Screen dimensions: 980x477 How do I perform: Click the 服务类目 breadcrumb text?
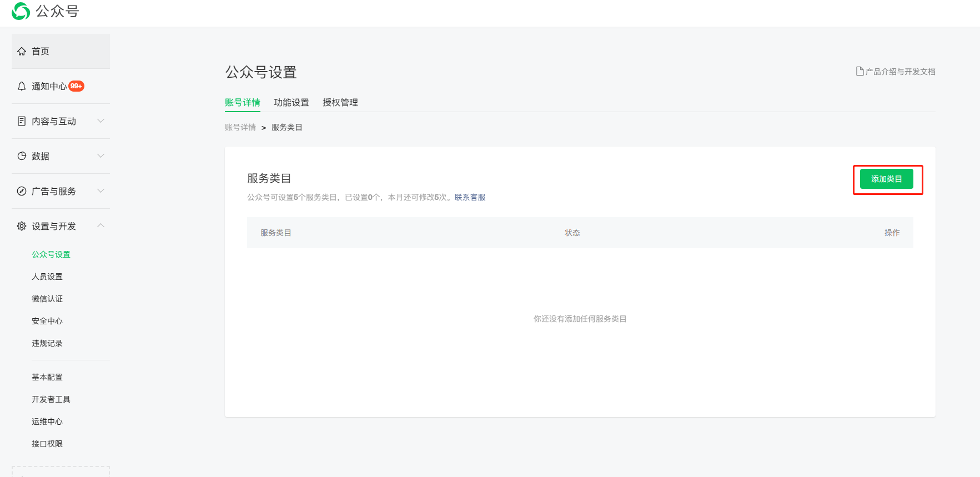(x=287, y=127)
